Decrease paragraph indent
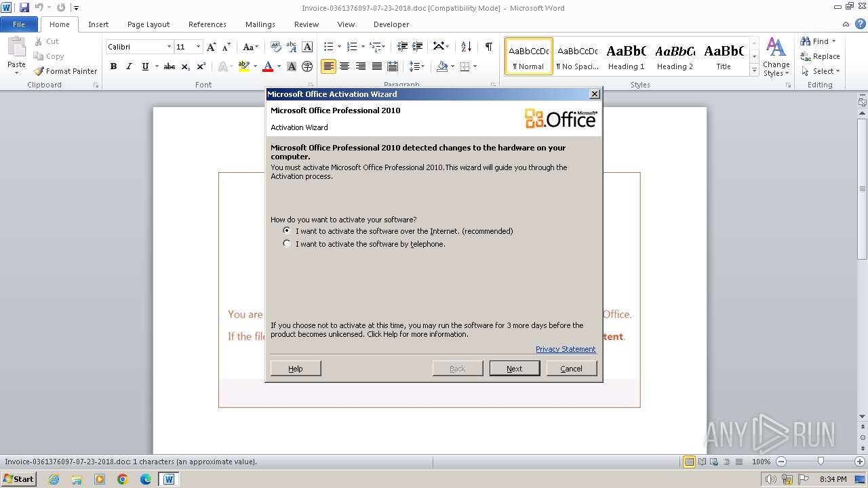 tap(402, 47)
